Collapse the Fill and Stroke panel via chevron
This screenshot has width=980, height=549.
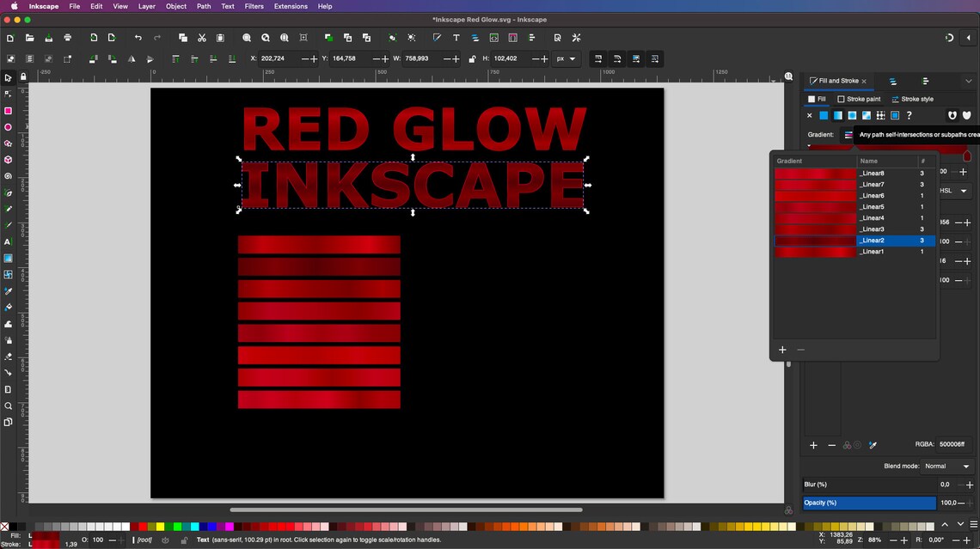pos(969,81)
